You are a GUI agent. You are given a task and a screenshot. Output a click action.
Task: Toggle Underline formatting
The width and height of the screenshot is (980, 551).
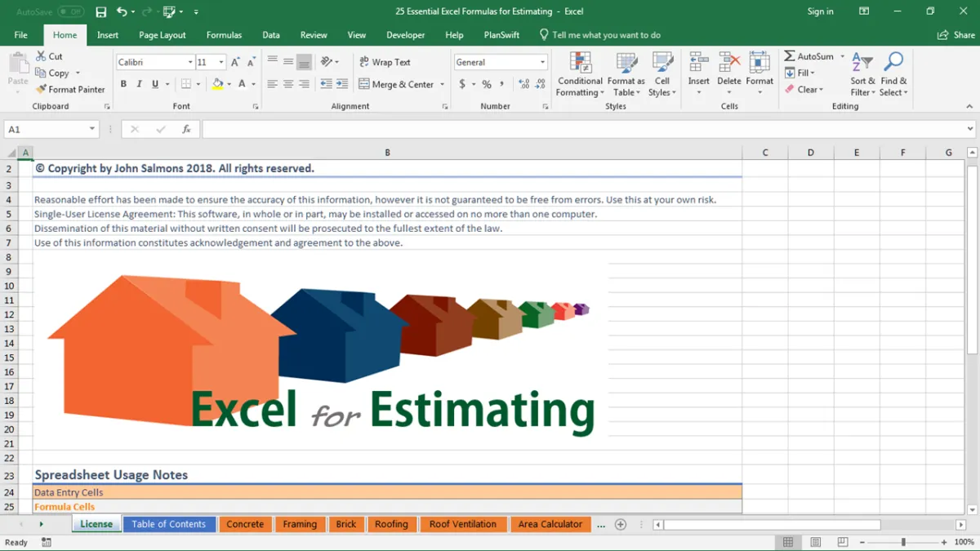[155, 84]
